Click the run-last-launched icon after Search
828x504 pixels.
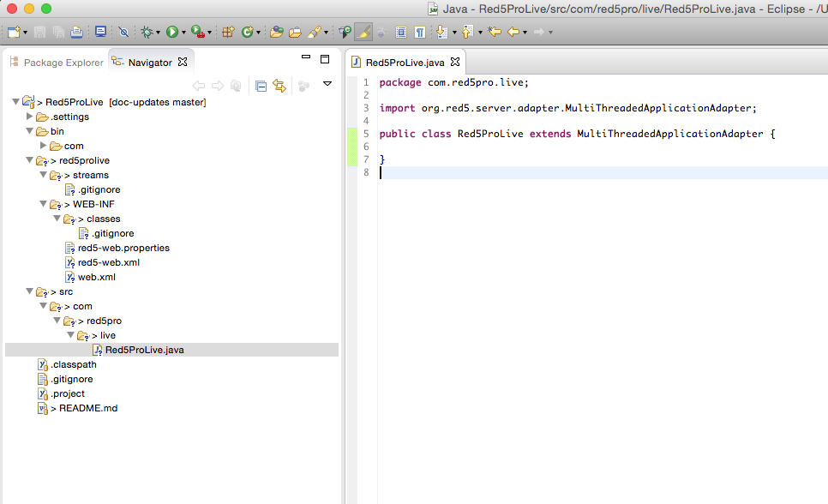[345, 33]
